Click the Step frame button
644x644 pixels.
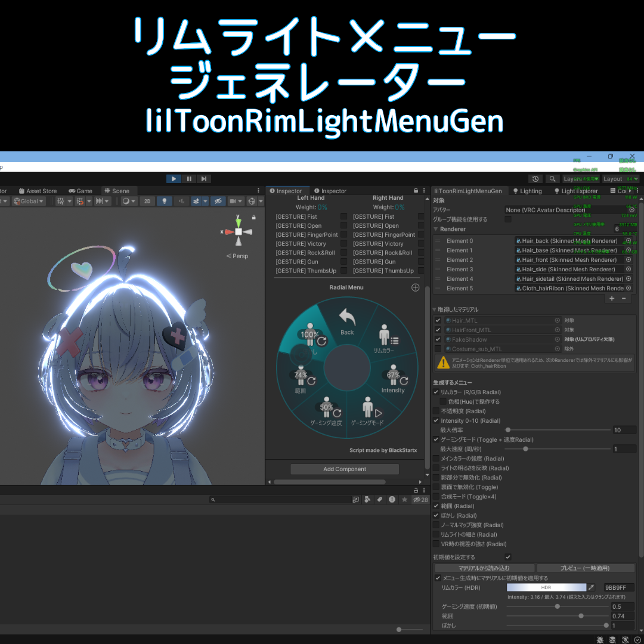204,179
